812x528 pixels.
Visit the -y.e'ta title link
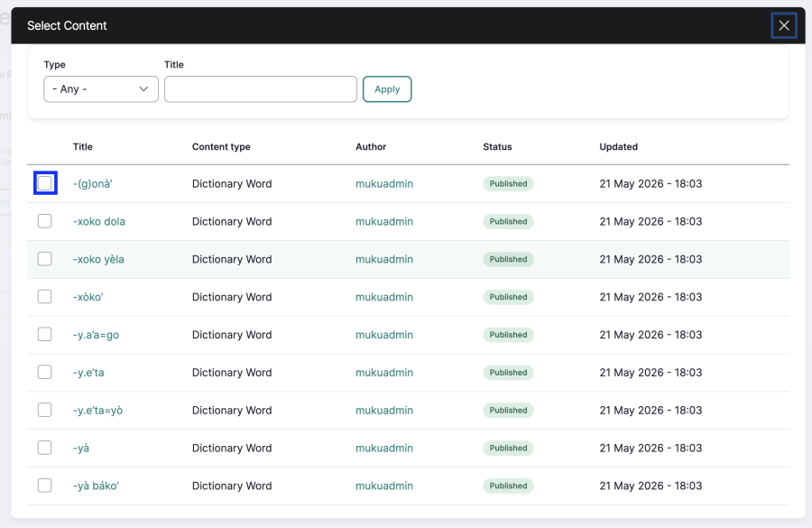[88, 373]
